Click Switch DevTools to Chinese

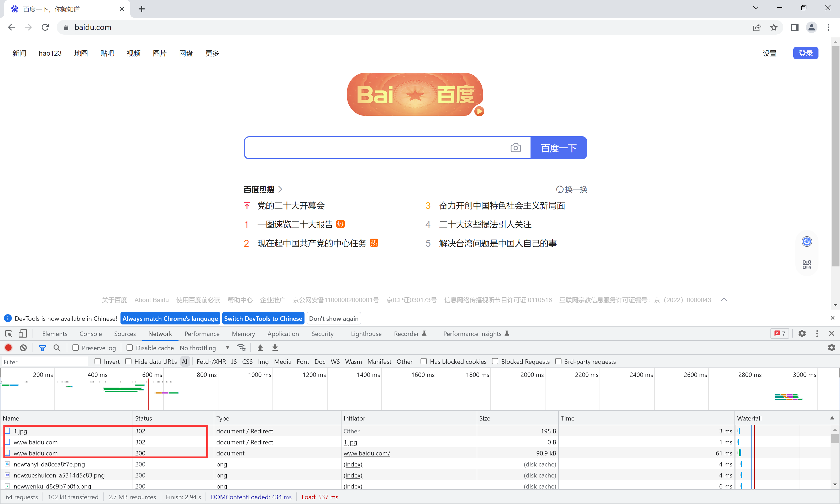[263, 318]
